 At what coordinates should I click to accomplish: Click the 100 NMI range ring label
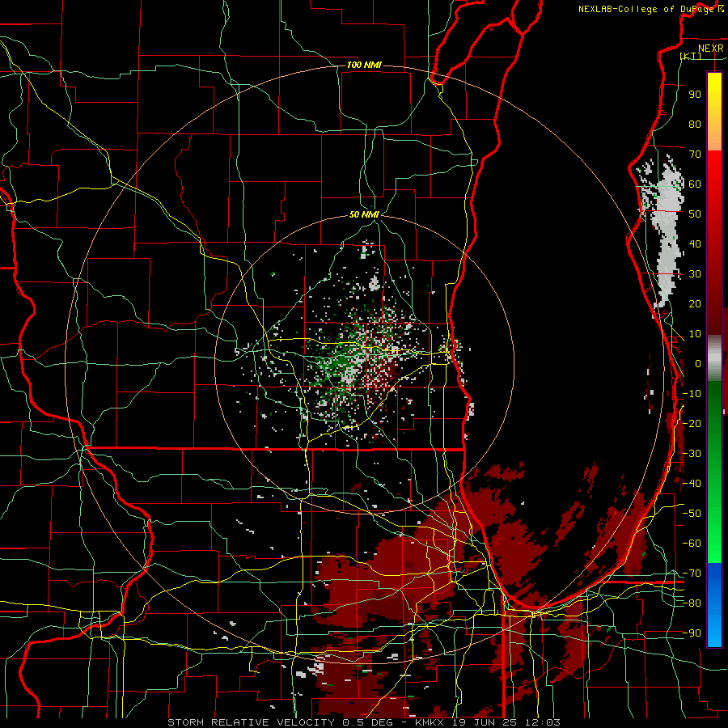click(364, 65)
